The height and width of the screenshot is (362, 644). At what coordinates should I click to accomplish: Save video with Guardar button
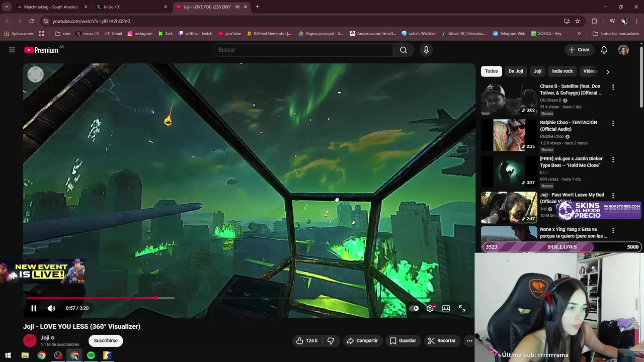(x=403, y=340)
